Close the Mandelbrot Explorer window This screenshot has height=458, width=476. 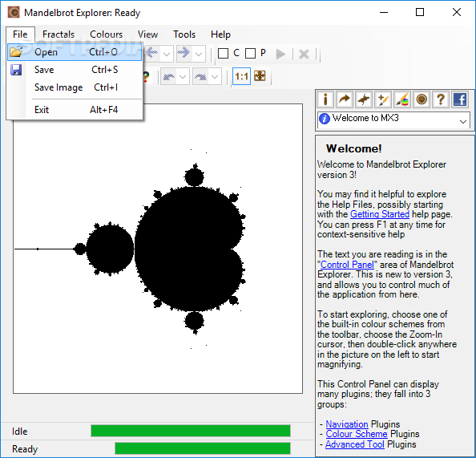coord(457,12)
